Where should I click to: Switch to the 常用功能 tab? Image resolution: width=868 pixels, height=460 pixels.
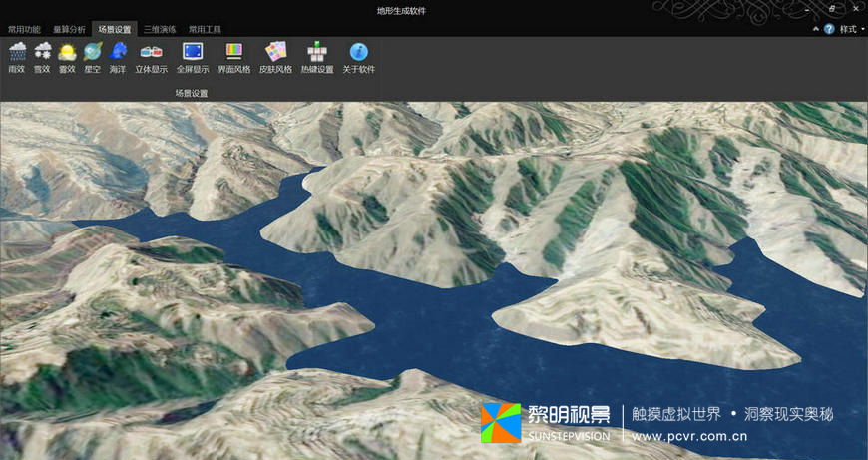(24, 30)
